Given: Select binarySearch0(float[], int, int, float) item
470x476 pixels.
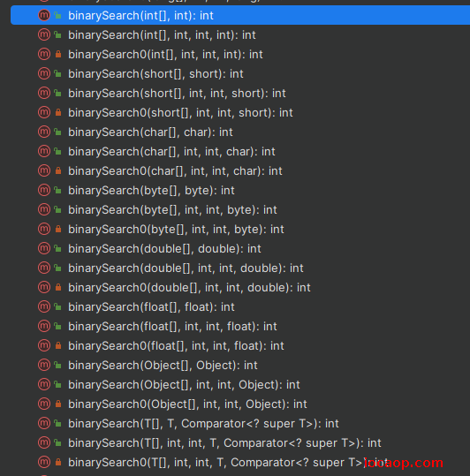Looking at the screenshot, I should (x=240, y=346).
